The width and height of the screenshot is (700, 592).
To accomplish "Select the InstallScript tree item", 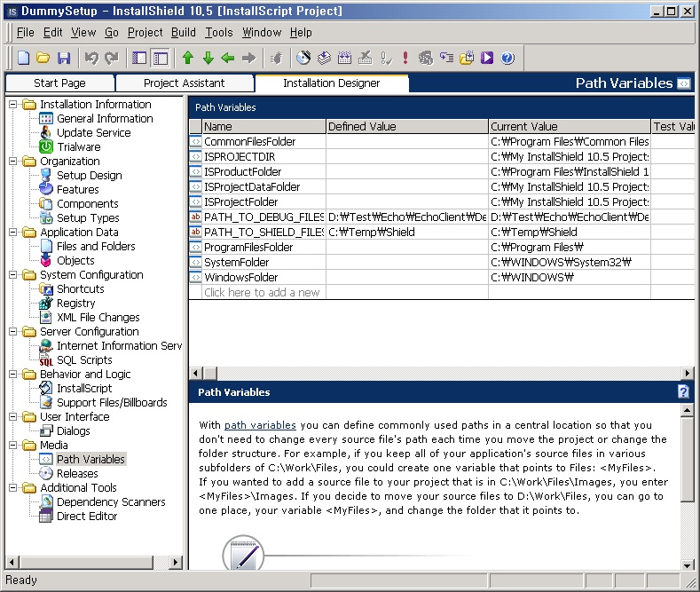I will point(84,389).
